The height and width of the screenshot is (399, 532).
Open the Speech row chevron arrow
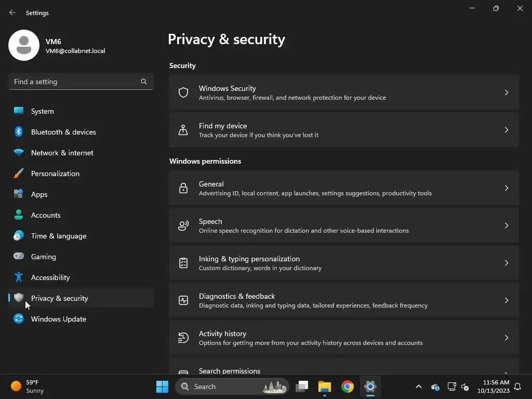(506, 225)
